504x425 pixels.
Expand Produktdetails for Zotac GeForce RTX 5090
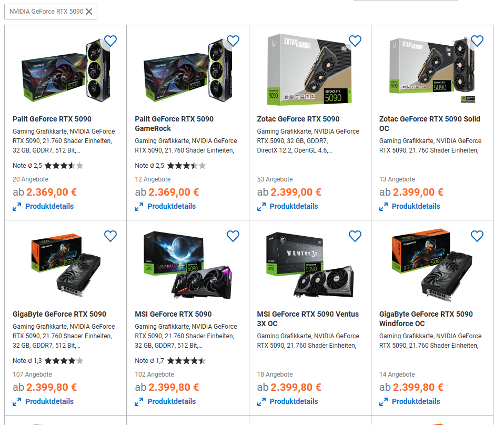point(287,206)
